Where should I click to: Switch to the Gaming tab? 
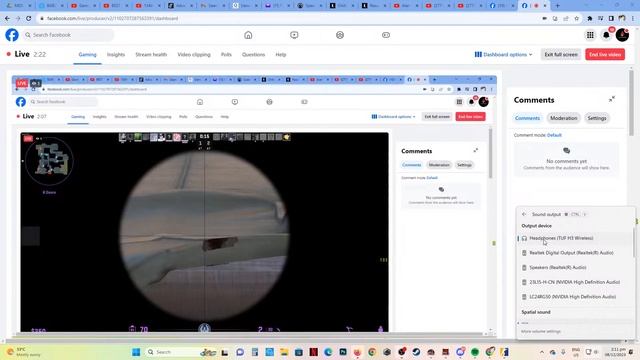[87, 54]
